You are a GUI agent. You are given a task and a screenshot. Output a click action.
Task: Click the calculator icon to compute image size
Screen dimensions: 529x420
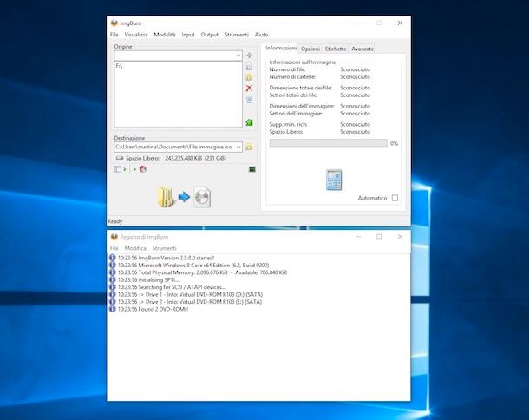(334, 180)
